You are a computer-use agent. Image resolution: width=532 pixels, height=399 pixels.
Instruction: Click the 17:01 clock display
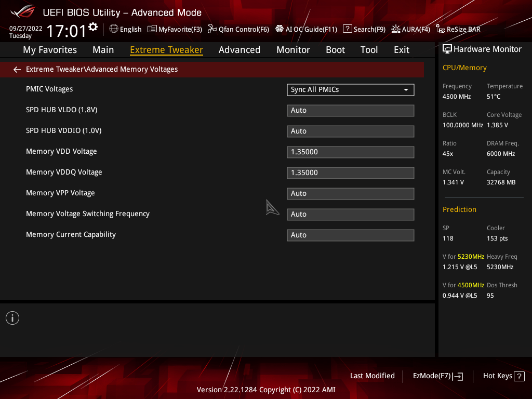click(66, 31)
